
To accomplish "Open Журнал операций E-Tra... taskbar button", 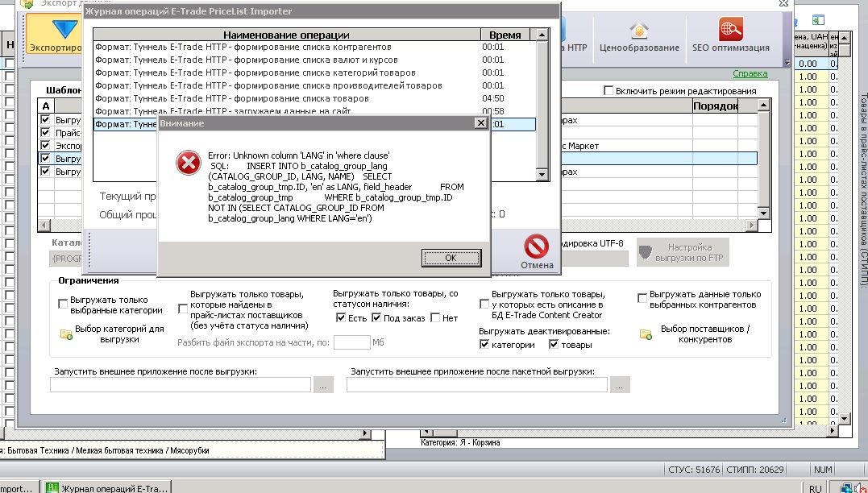I will coord(108,487).
